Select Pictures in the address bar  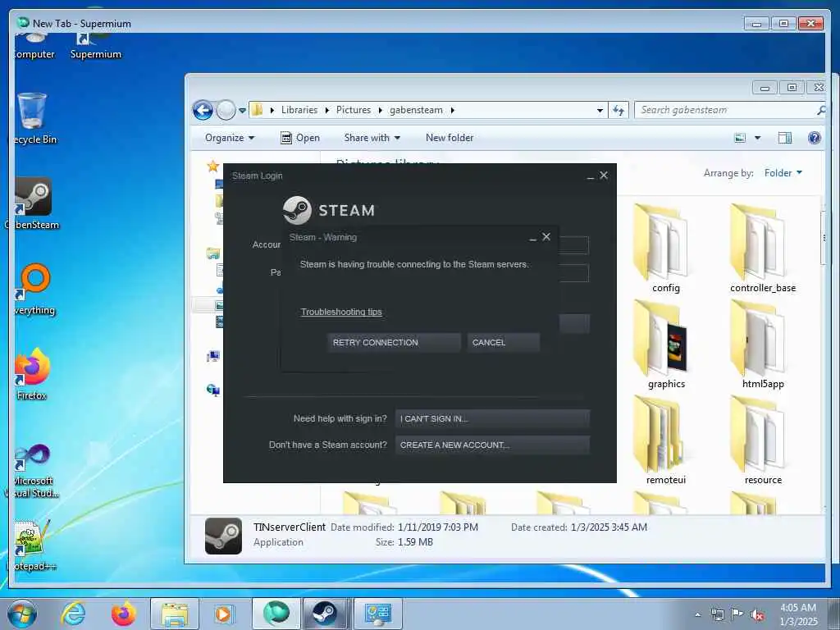(353, 110)
